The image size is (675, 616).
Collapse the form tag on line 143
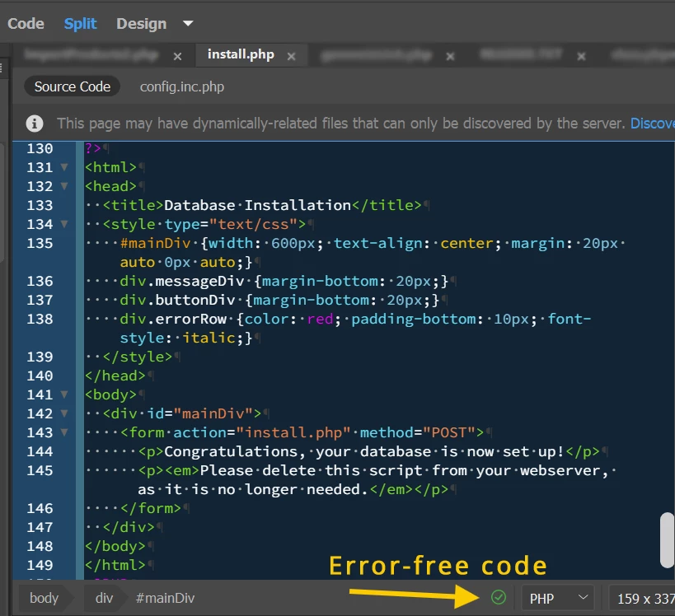point(64,432)
